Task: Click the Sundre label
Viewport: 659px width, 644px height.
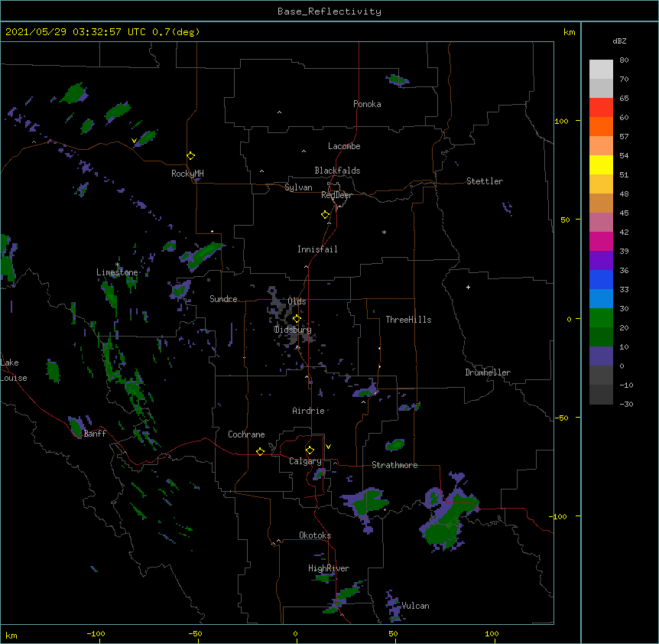Action: (223, 299)
